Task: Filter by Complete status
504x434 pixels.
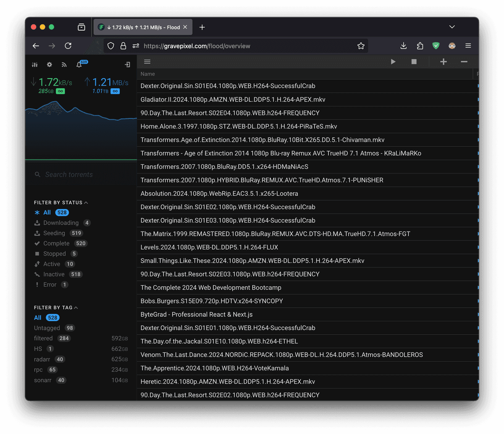Action: [60, 243]
